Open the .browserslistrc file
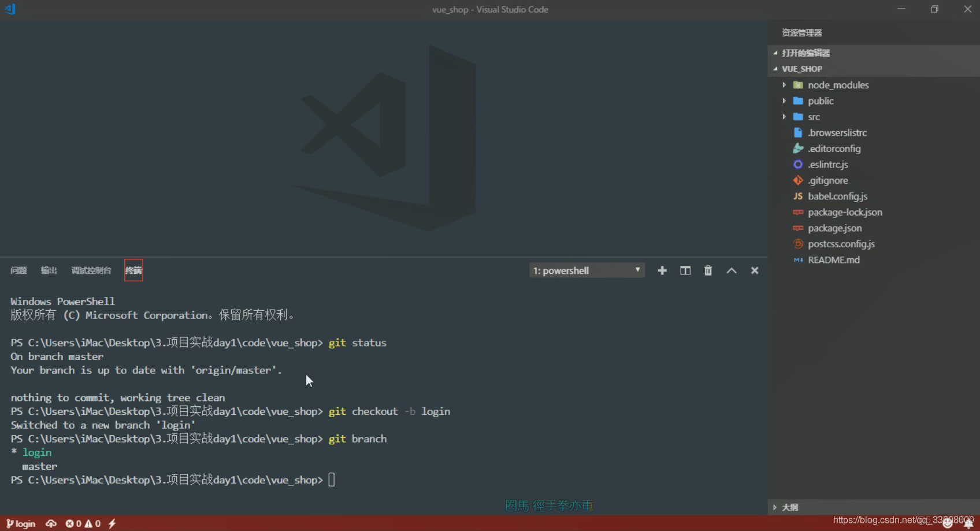The width and height of the screenshot is (980, 531). point(837,133)
